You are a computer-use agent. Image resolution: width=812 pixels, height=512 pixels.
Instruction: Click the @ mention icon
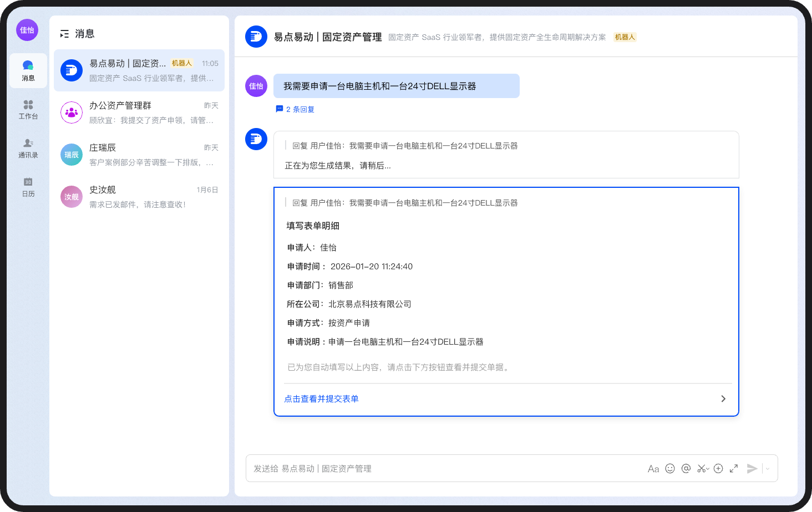tap(686, 469)
